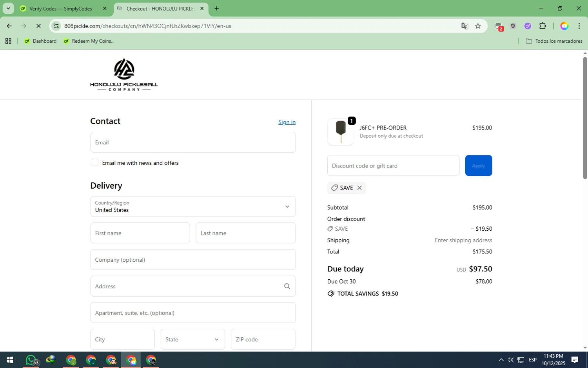The image size is (588, 368).
Task: Focus the Last name field
Action: tap(246, 233)
